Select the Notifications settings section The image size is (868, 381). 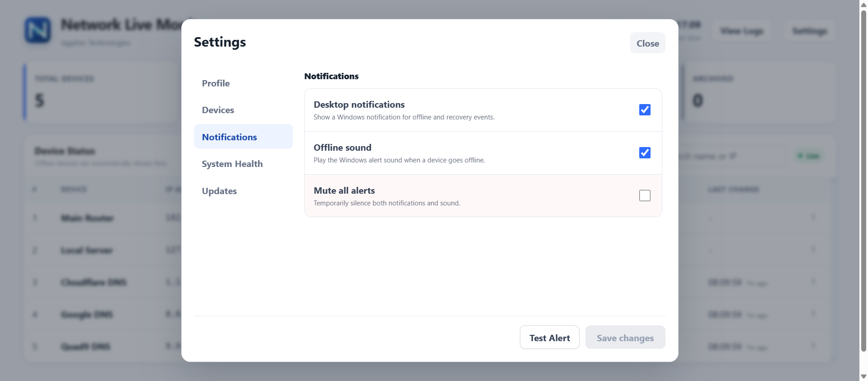pyautogui.click(x=243, y=137)
